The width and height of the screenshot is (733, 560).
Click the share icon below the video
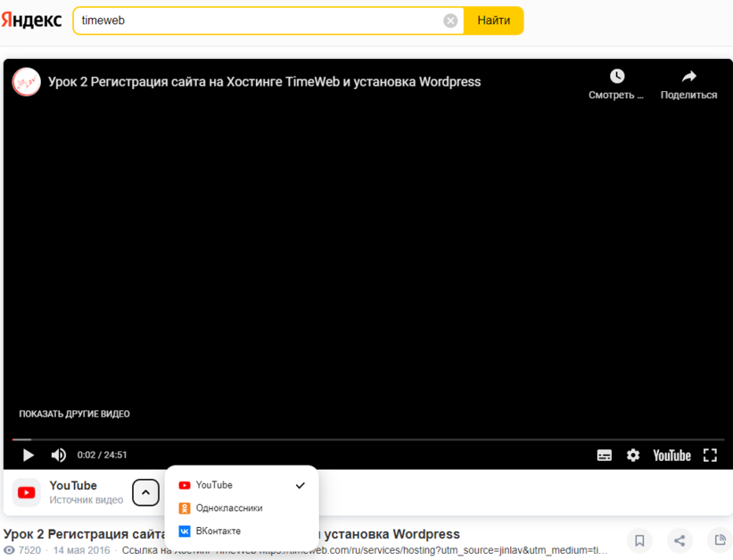pos(679,541)
